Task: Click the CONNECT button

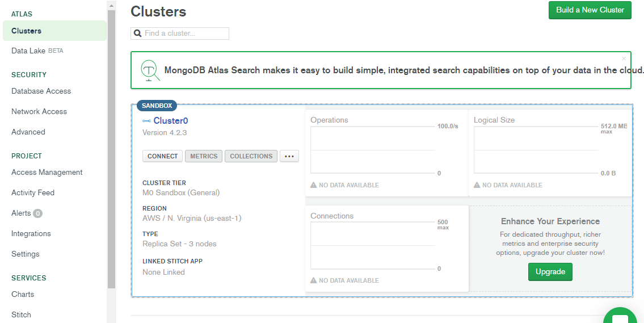Action: pyautogui.click(x=163, y=156)
